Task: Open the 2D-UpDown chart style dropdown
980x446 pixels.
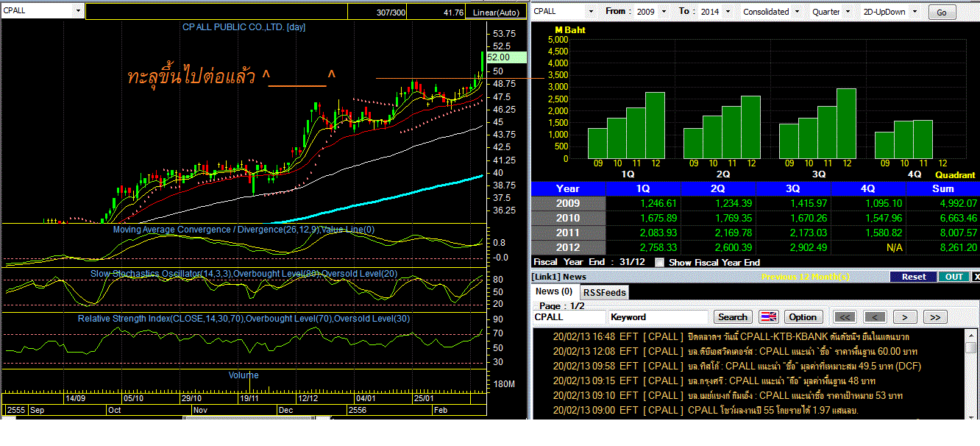Action: pyautogui.click(x=915, y=12)
